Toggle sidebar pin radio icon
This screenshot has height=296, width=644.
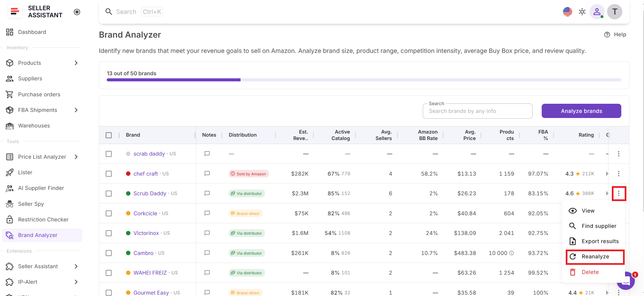77,12
